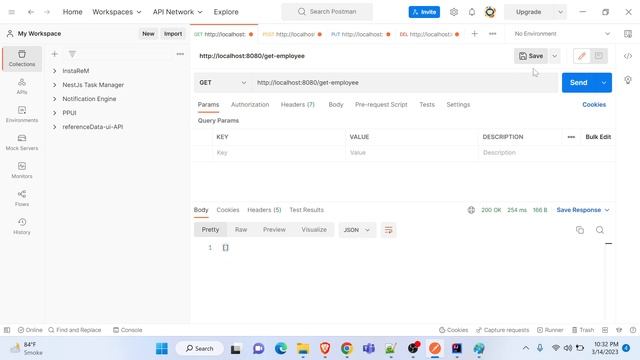Click the new request tab plus icon
640x360 pixels.
pyautogui.click(x=474, y=34)
